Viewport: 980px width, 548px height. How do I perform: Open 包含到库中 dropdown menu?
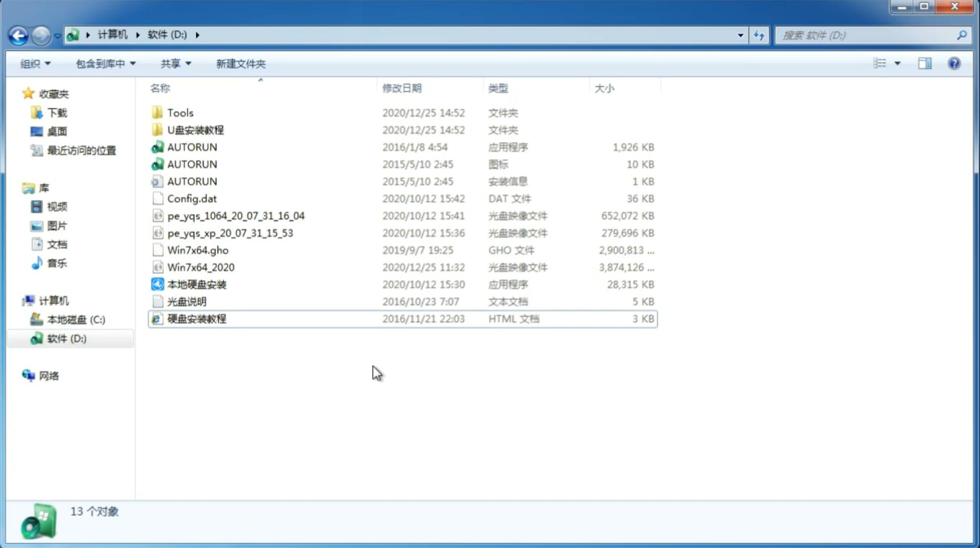[105, 63]
